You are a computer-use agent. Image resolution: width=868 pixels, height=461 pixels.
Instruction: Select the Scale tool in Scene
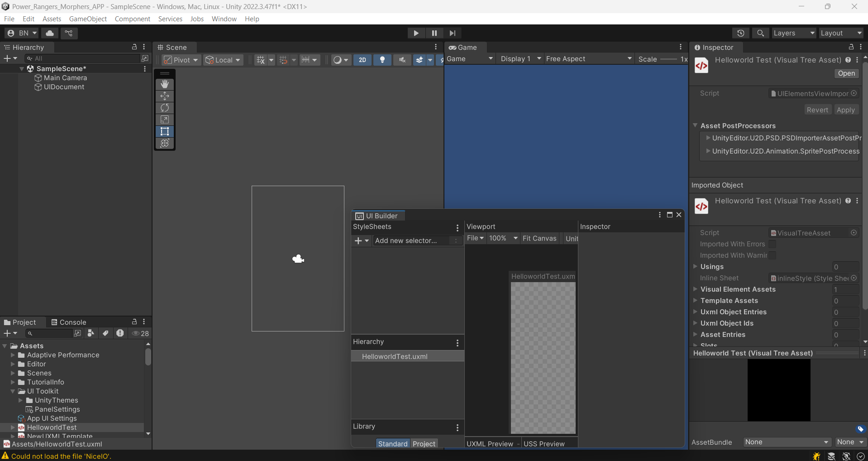[x=165, y=120]
